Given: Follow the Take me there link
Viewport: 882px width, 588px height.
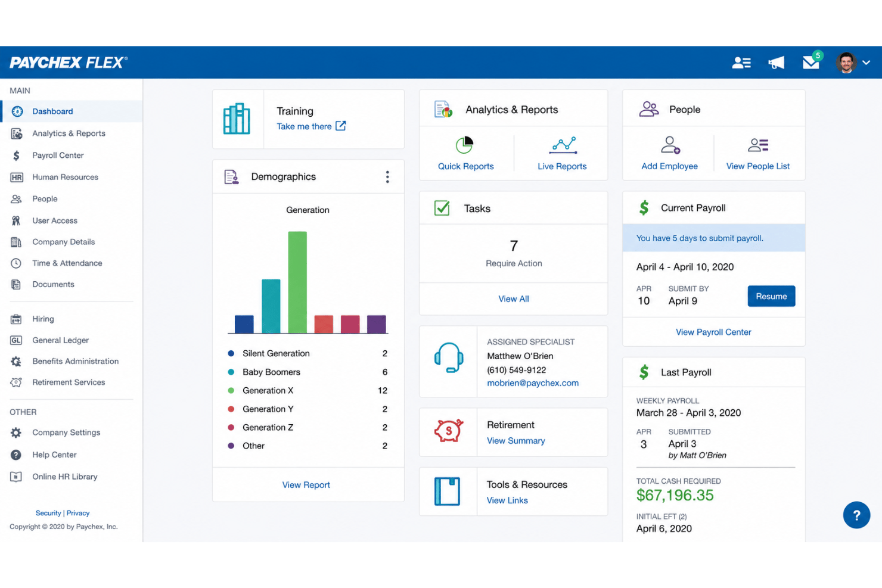Looking at the screenshot, I should coord(304,126).
